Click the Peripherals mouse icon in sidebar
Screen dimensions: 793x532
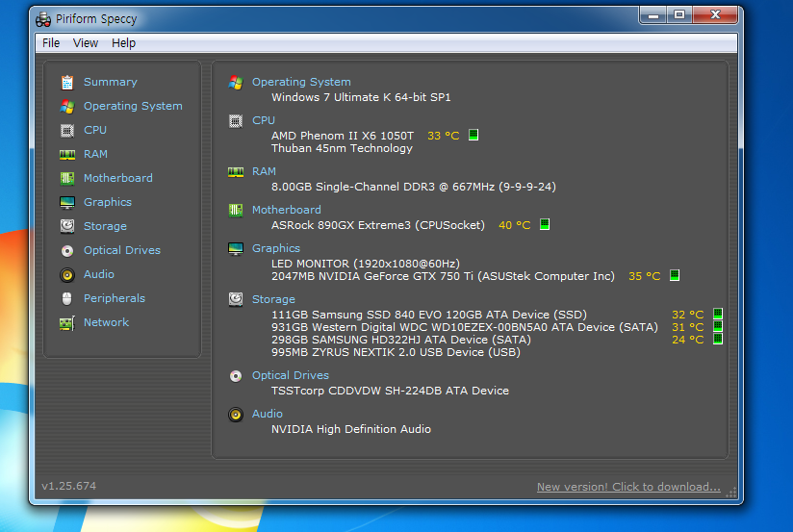pos(67,298)
